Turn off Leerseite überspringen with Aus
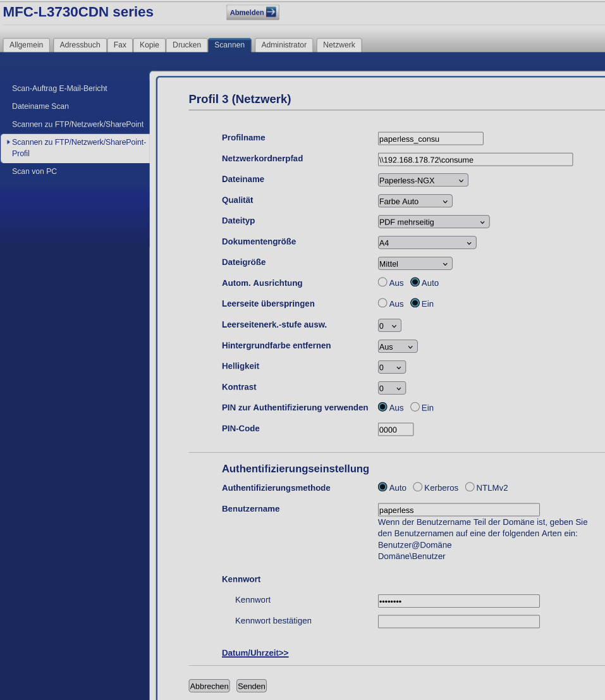605x700 pixels. [382, 303]
